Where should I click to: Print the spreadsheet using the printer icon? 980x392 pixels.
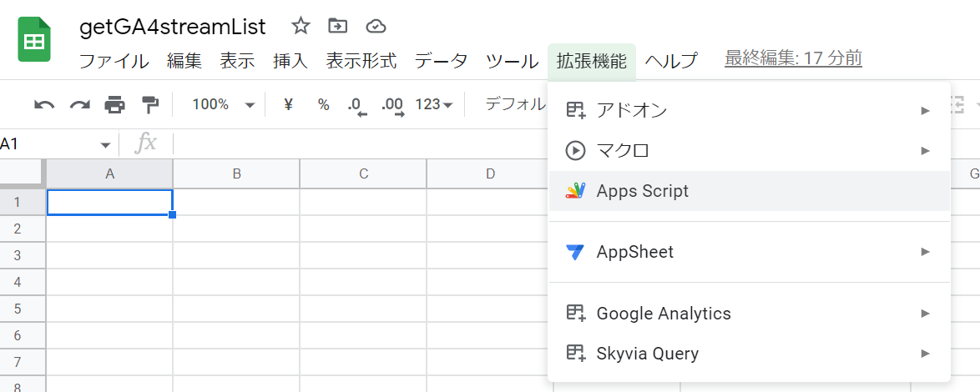(114, 105)
